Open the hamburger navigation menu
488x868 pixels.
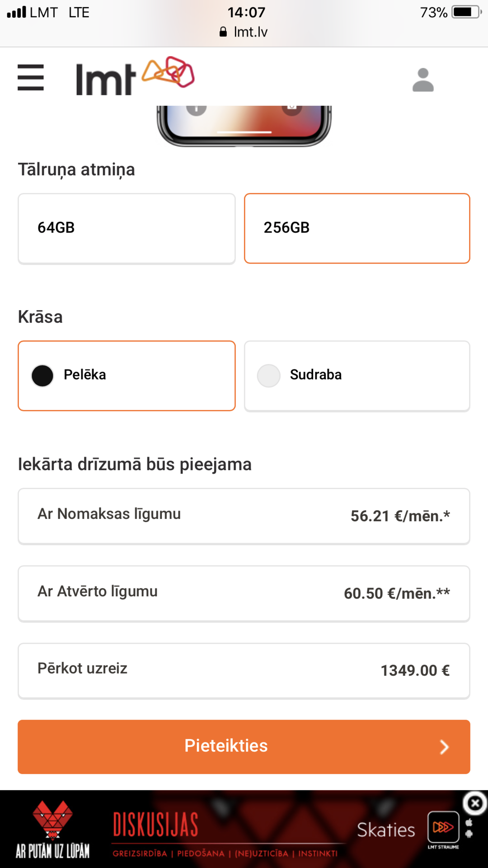(x=31, y=77)
